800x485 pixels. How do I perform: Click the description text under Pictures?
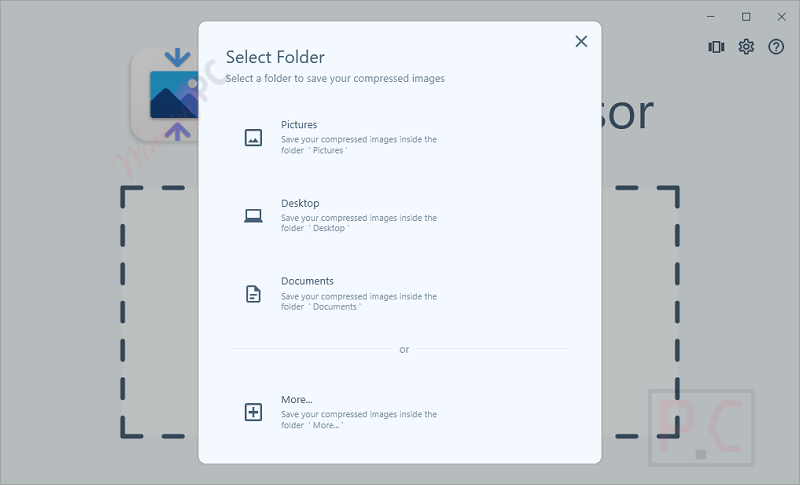click(358, 145)
